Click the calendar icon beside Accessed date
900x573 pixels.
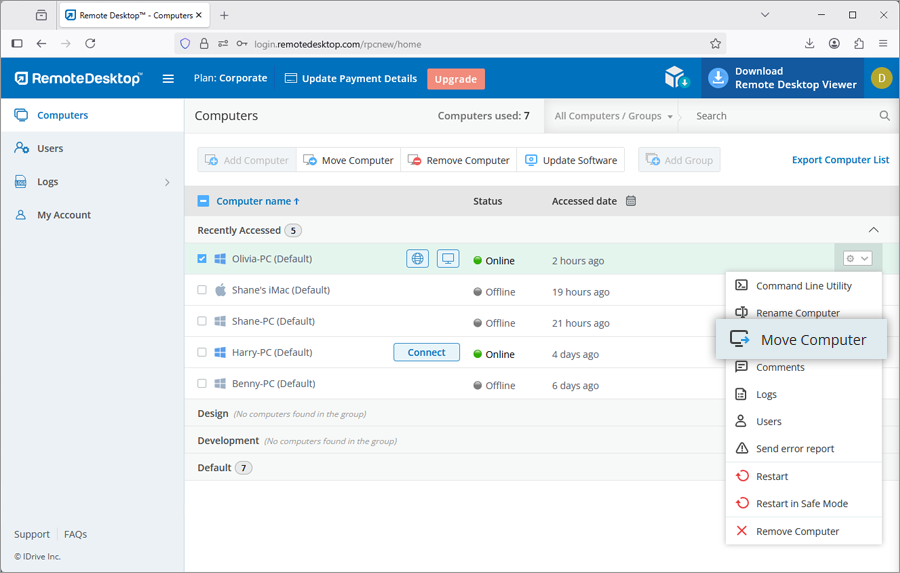pyautogui.click(x=631, y=201)
